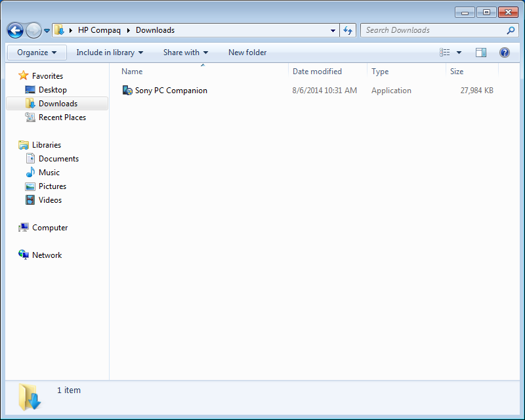The image size is (525, 420).
Task: Open the recent pages dropdown arrow
Action: (47, 30)
